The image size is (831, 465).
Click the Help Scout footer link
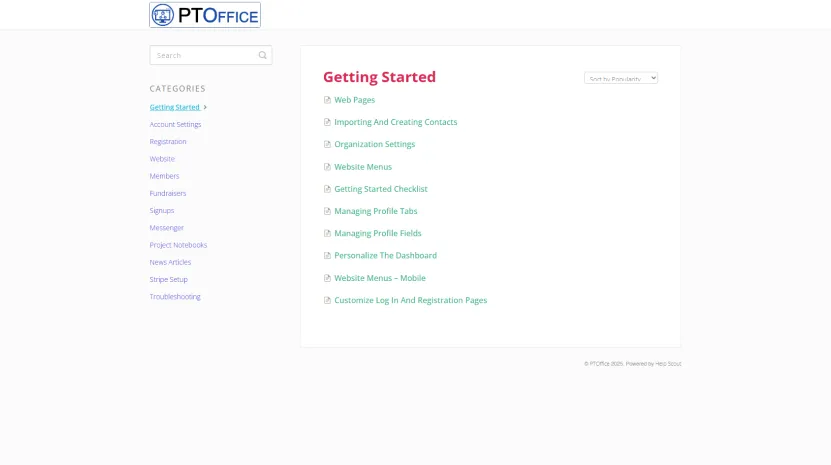point(668,364)
